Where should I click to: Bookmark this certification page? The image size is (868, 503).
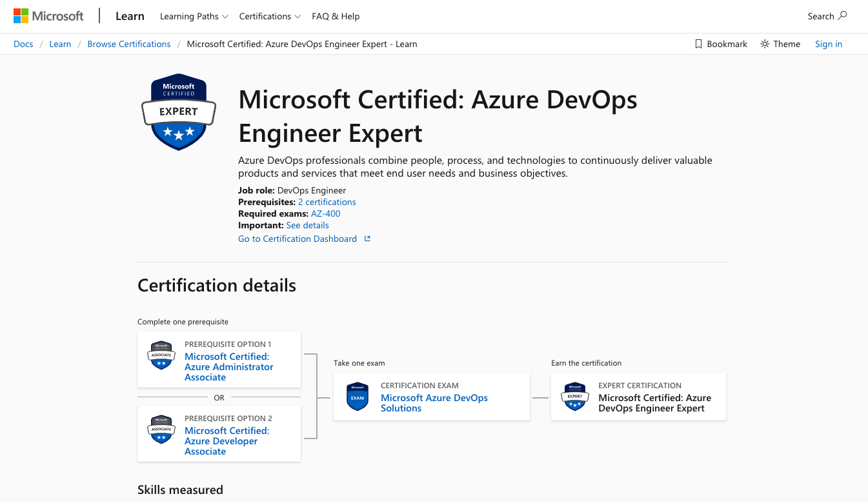point(720,44)
